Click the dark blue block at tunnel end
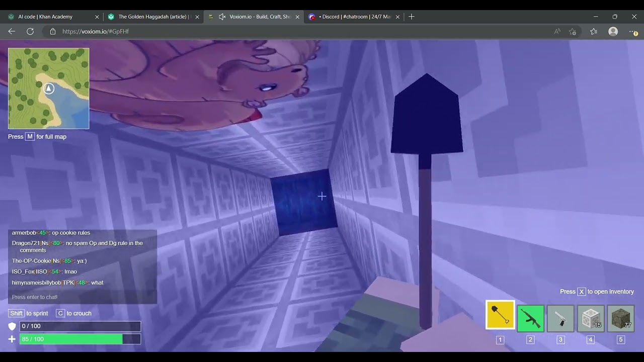Screen dimensions: 644x362 (304, 202)
